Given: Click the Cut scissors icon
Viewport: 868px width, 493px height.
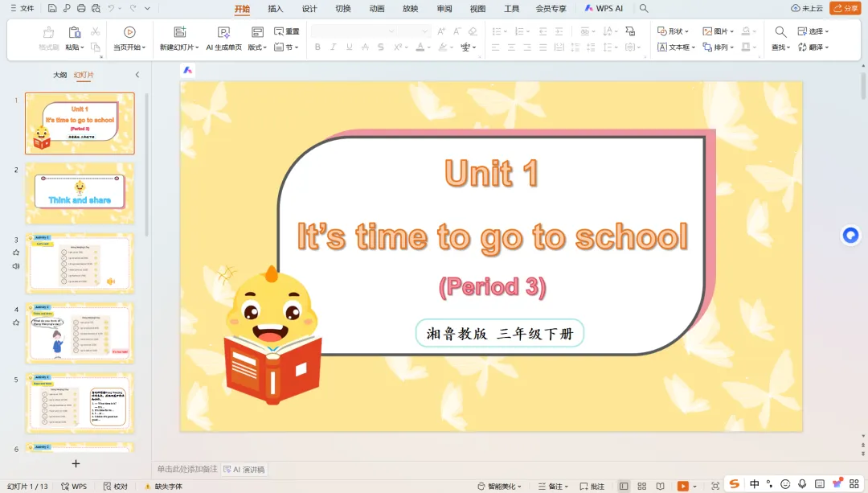Looking at the screenshot, I should pos(95,31).
